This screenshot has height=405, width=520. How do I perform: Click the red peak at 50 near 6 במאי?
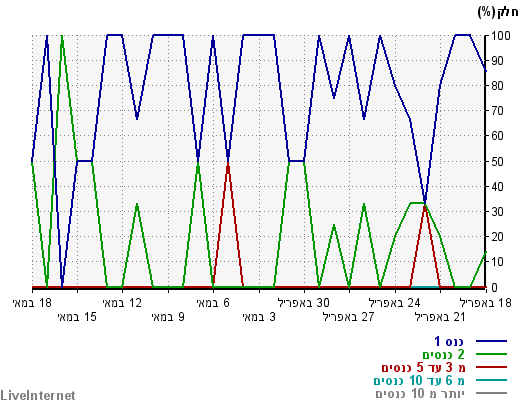point(228,164)
